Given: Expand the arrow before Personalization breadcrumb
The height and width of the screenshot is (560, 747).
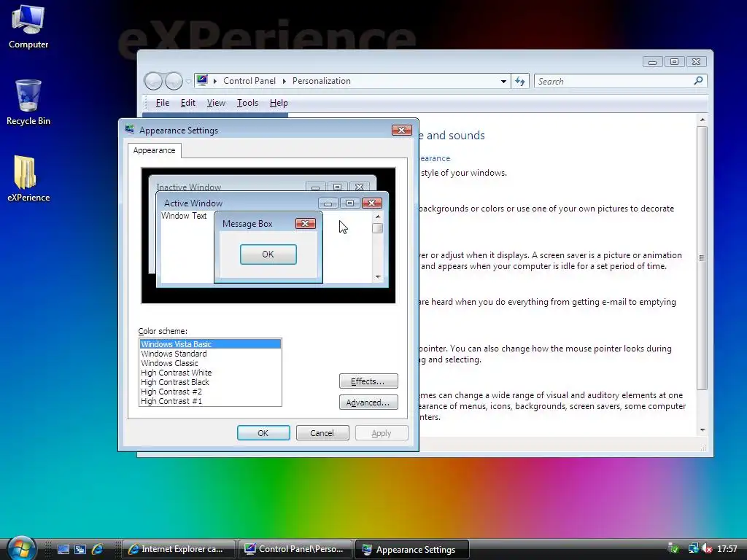Looking at the screenshot, I should click(285, 81).
